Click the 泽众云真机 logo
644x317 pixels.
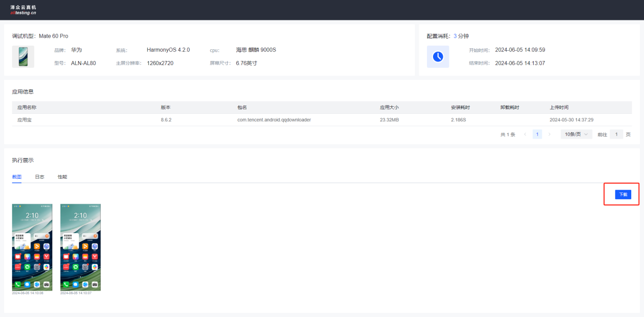23,10
